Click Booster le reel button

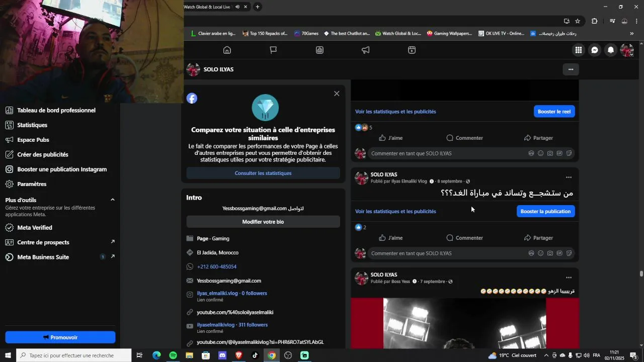coord(554,112)
